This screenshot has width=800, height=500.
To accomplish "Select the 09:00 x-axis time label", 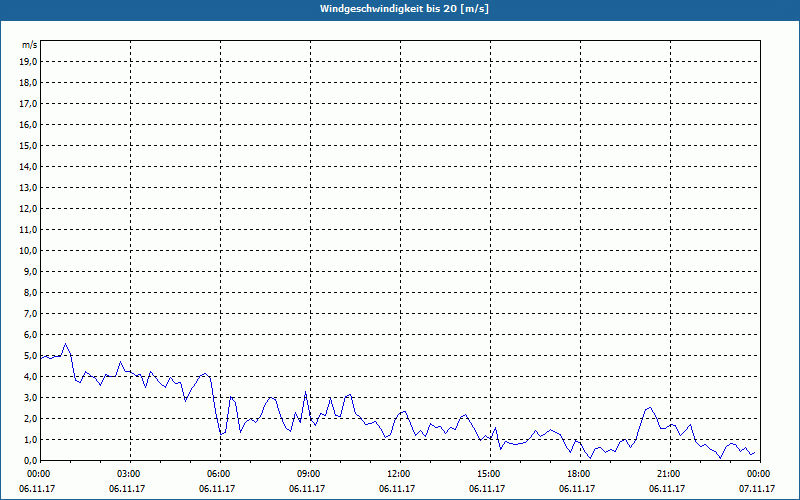I will pos(310,474).
